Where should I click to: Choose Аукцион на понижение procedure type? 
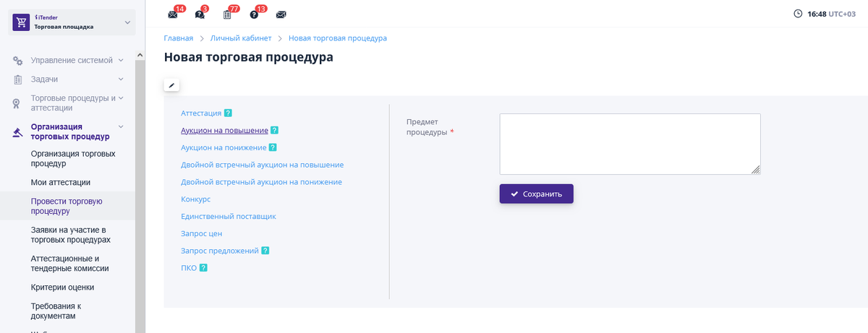click(x=224, y=147)
